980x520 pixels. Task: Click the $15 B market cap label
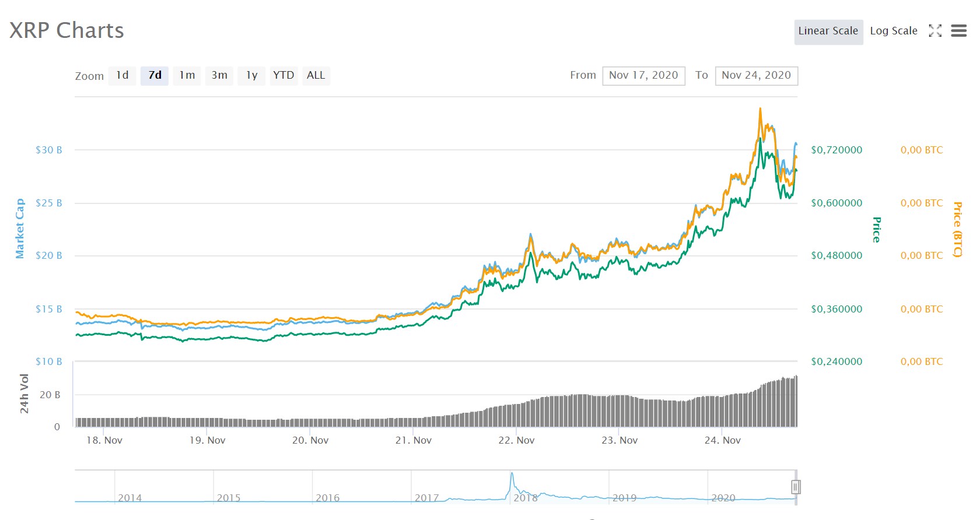click(x=49, y=309)
